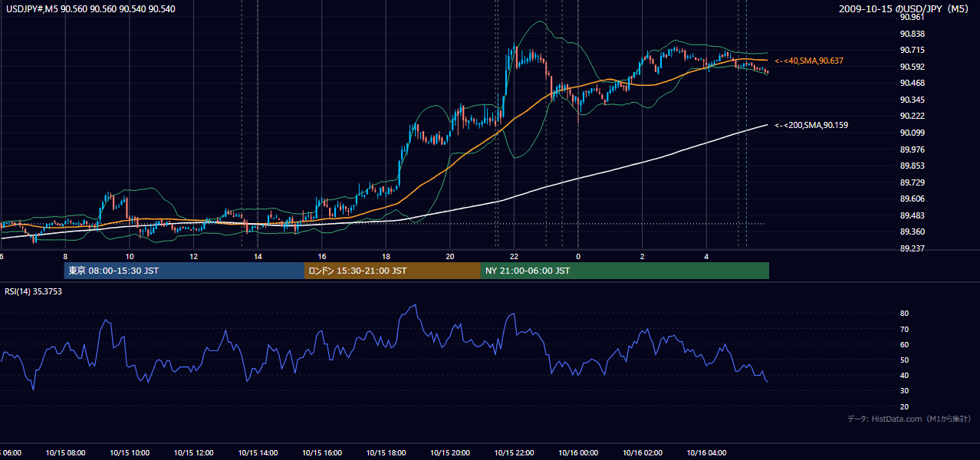The image size is (980, 460).
Task: Select price axis value 89.360
Action: pyautogui.click(x=914, y=232)
